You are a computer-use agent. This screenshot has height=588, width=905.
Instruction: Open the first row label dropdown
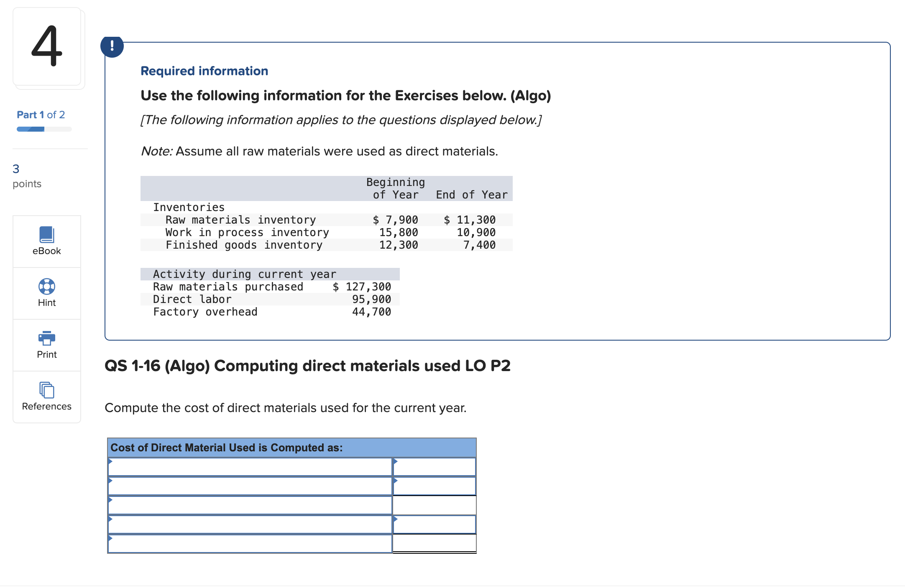click(110, 462)
